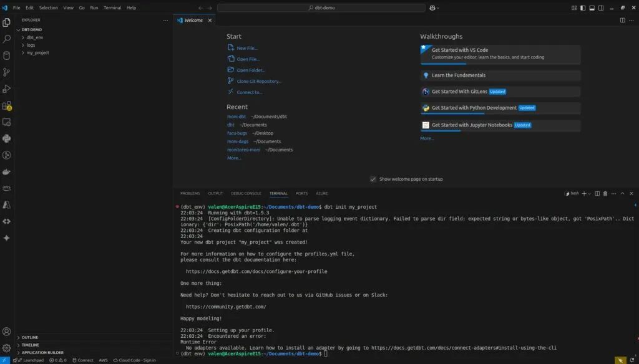Expand the Outline section
This screenshot has width=639, height=364.
(29, 338)
